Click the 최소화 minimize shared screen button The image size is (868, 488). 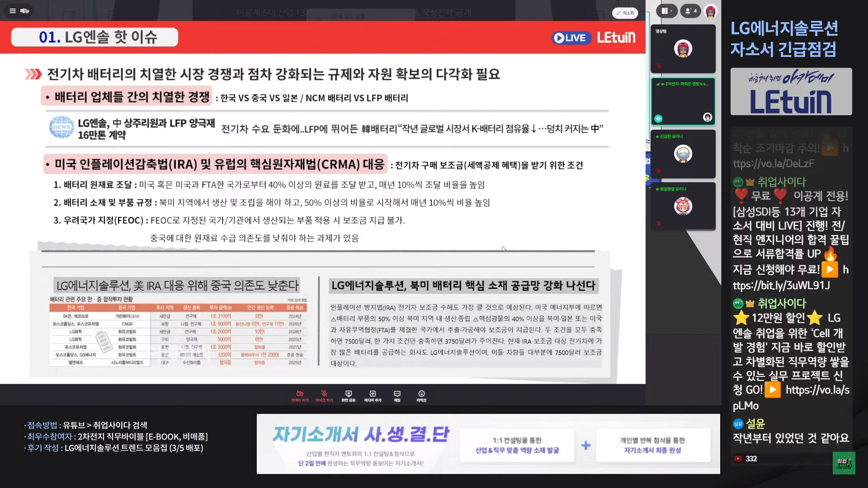(625, 13)
